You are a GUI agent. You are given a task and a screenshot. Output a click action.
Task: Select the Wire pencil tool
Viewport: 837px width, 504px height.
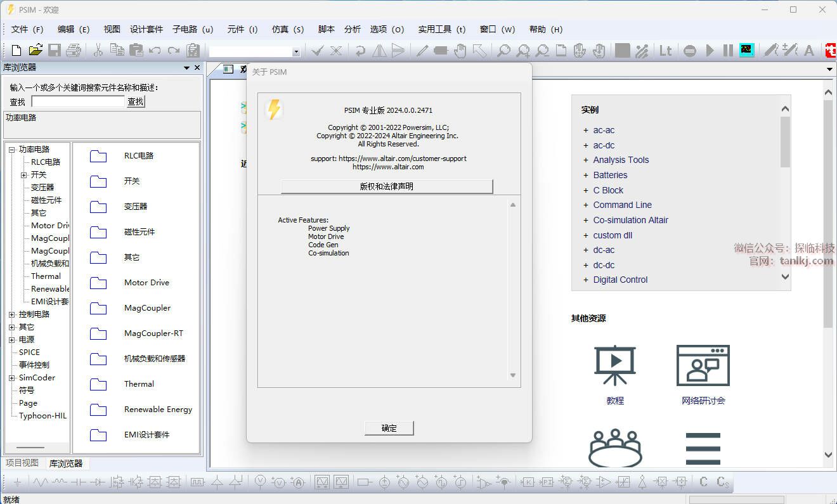click(422, 51)
